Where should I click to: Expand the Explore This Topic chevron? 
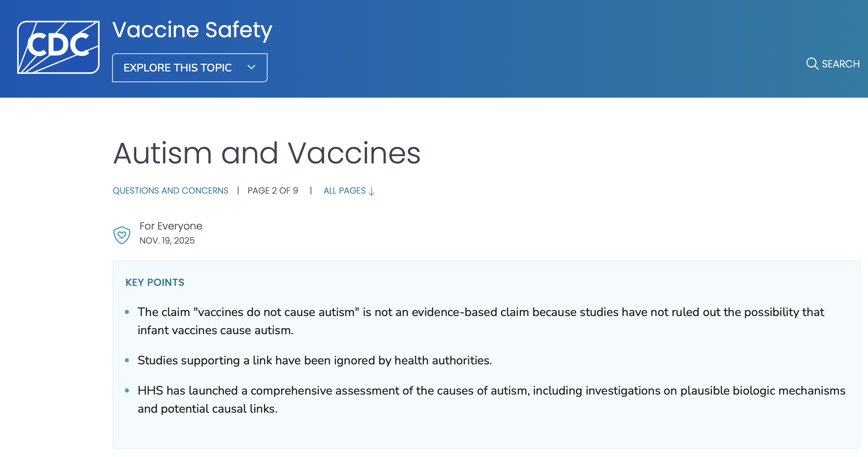tap(251, 67)
